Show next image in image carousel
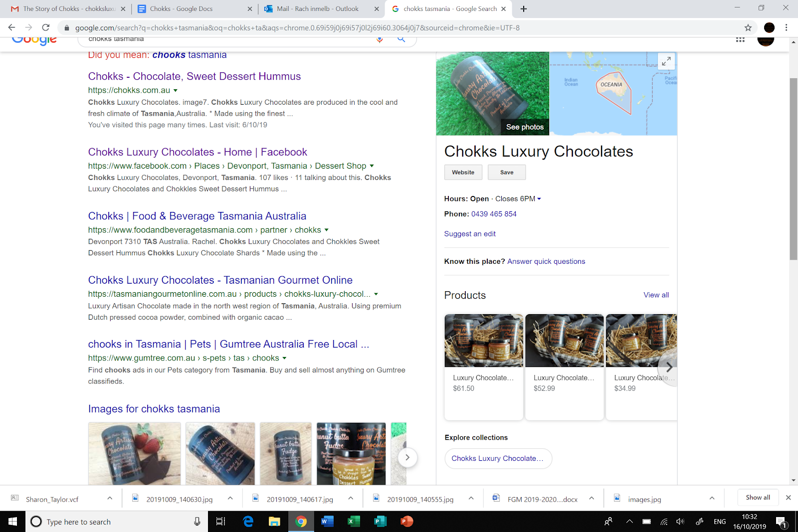Viewport: 798px width, 532px height. 407,458
